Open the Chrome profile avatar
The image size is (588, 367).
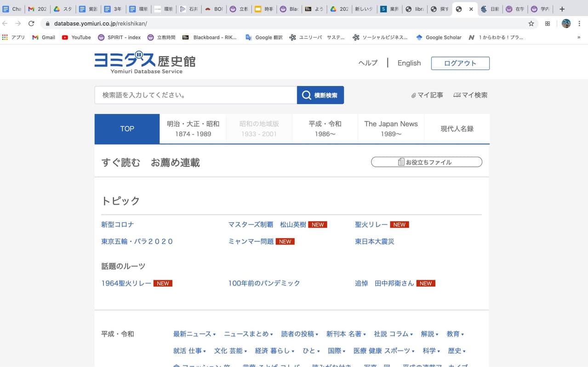coord(566,23)
